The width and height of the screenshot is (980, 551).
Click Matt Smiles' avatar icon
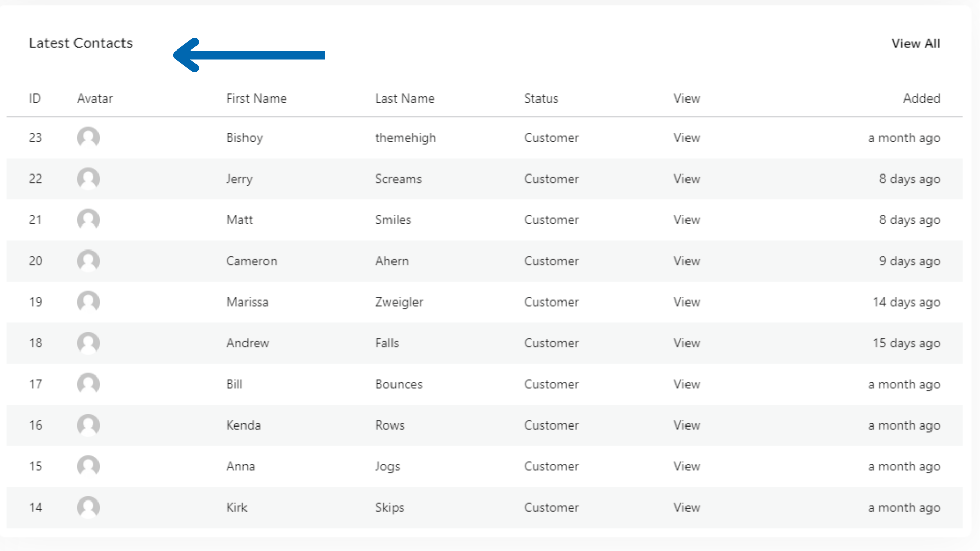coord(88,220)
